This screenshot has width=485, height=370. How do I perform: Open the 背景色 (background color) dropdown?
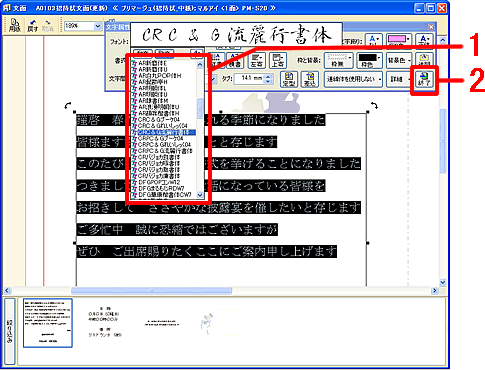click(398, 60)
